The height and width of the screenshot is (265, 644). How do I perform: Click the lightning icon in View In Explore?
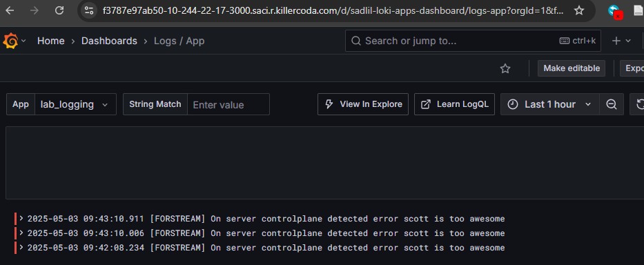(x=329, y=104)
